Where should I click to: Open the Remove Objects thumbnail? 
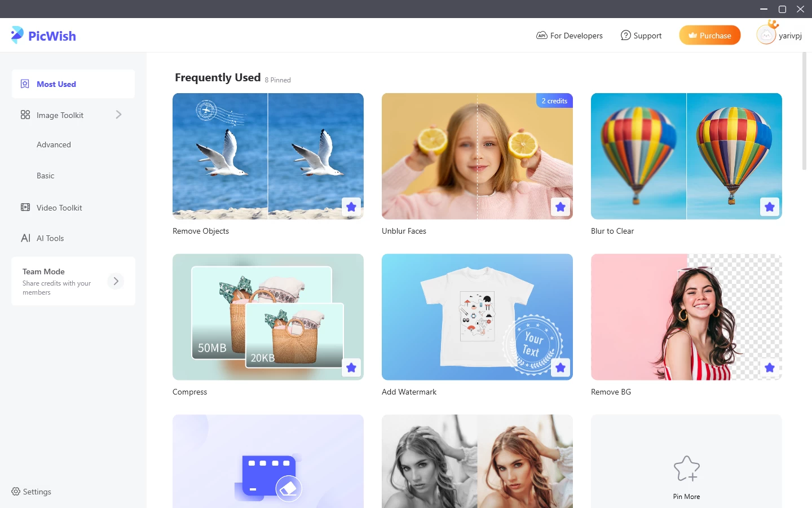(x=268, y=156)
